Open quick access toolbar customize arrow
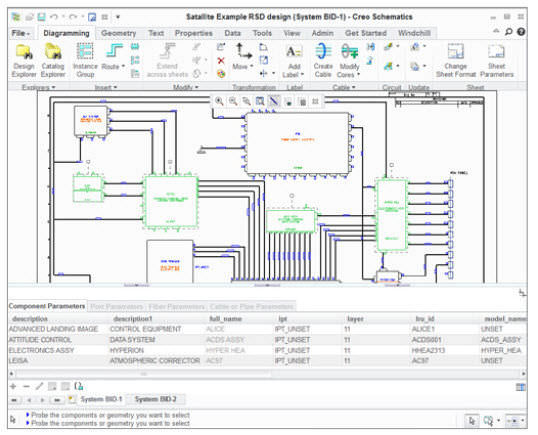The height and width of the screenshot is (435, 538). [x=118, y=17]
